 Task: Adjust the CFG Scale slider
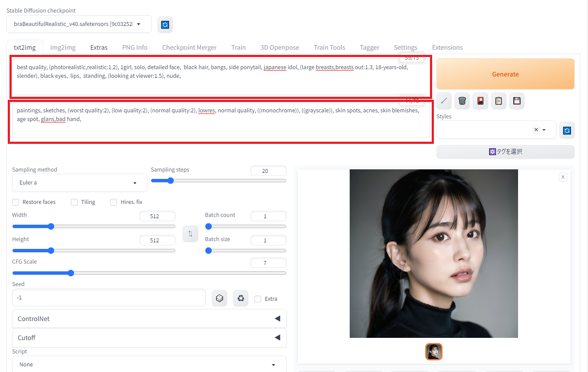149,273
